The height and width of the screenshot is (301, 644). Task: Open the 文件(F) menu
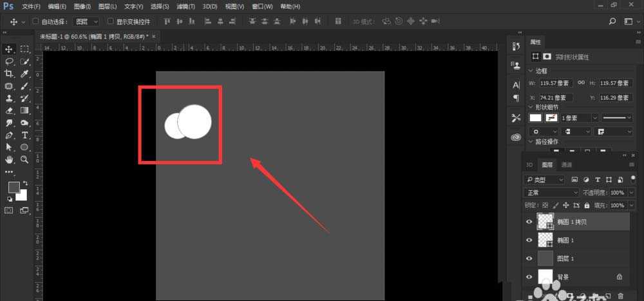(31, 6)
